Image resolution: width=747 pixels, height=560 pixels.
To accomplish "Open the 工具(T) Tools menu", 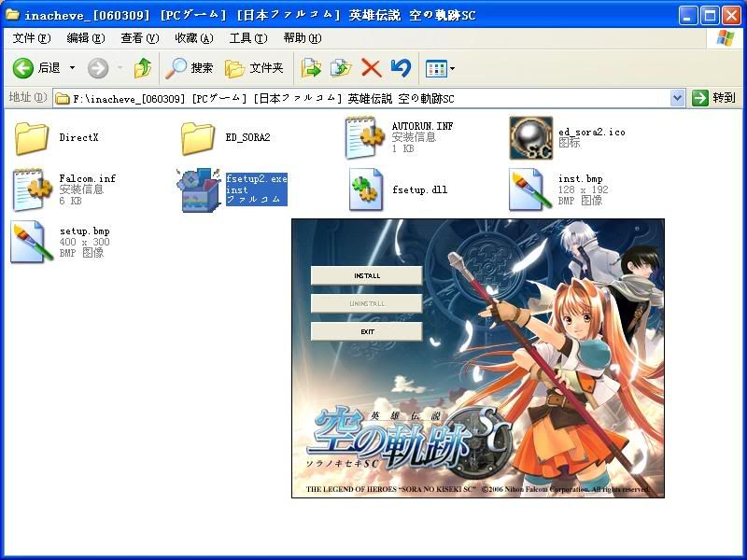I will pos(248,38).
